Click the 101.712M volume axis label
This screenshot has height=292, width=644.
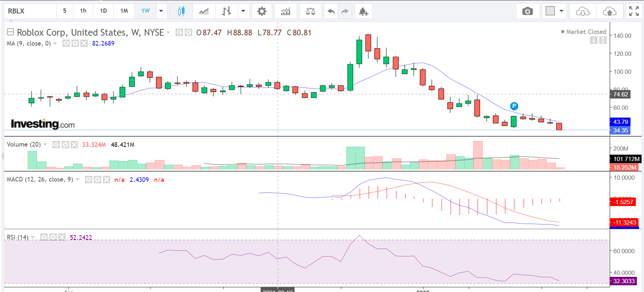[x=626, y=159]
